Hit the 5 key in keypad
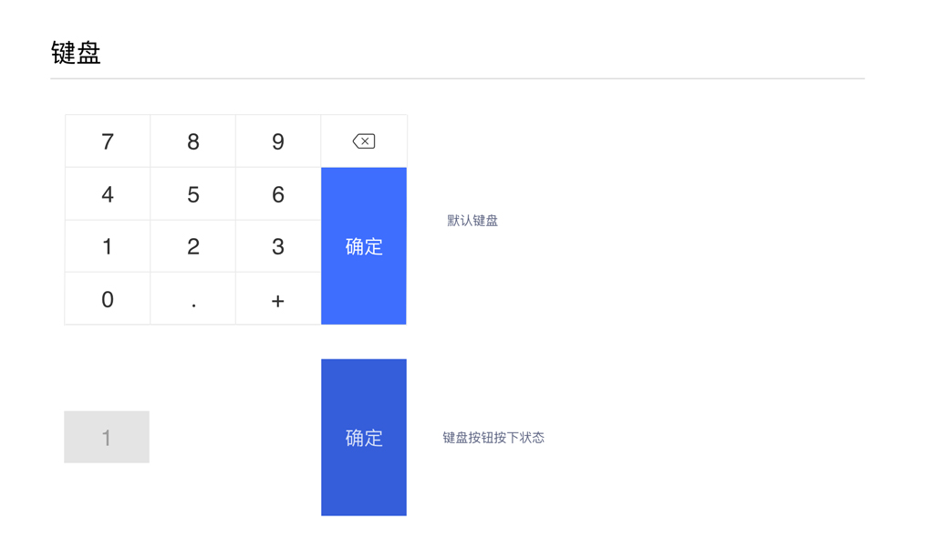The image size is (934, 560). 192,194
